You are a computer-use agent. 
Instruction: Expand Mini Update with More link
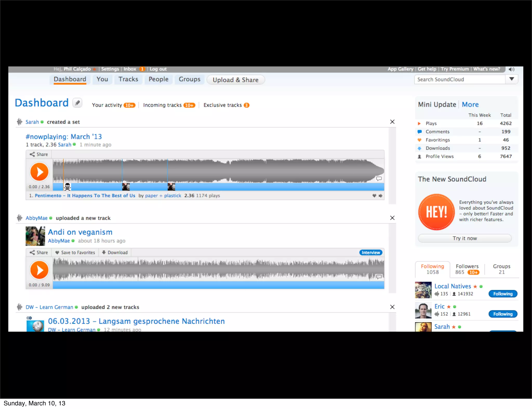(470, 104)
